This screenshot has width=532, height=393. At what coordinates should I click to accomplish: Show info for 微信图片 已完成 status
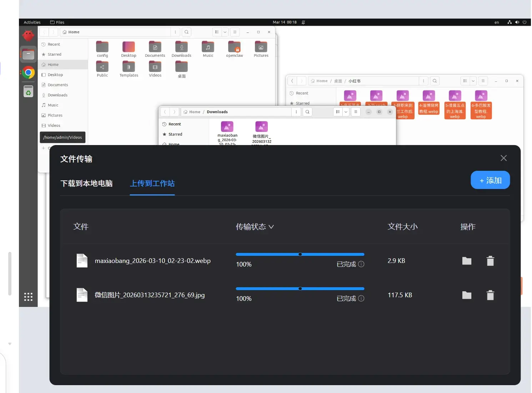point(361,298)
